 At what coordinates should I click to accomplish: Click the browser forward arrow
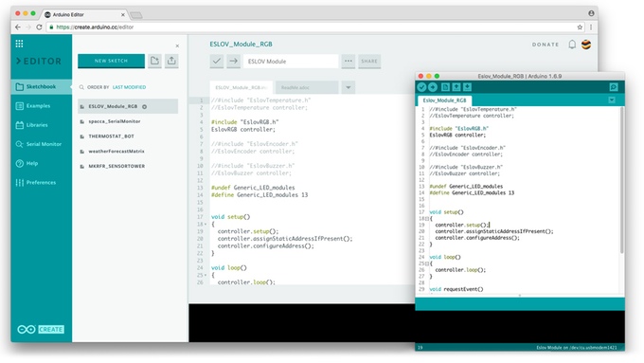pos(28,27)
